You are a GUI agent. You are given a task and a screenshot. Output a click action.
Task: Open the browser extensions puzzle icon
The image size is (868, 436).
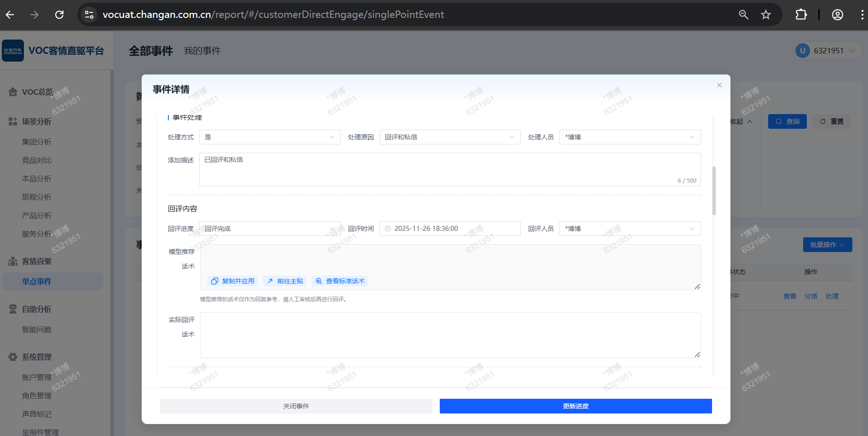(801, 15)
